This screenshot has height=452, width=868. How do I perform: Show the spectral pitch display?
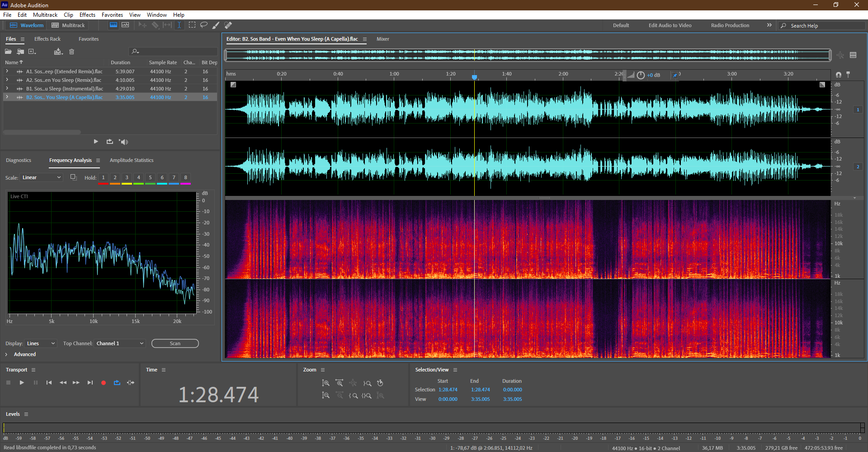[x=125, y=25]
